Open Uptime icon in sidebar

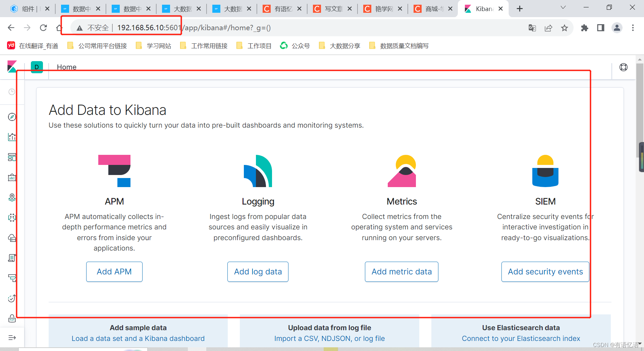click(12, 298)
